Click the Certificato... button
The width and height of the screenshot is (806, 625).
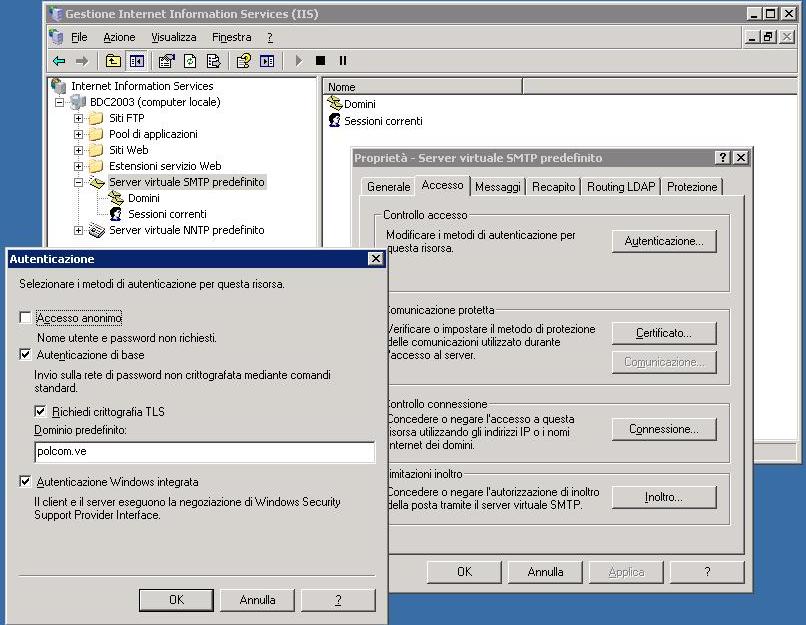point(664,333)
